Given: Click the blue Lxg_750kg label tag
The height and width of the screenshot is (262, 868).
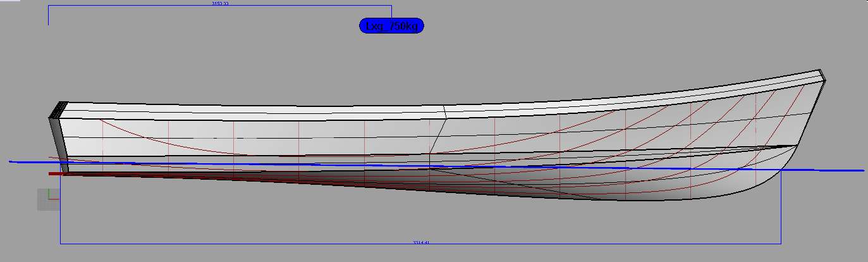Looking at the screenshot, I should 391,26.
